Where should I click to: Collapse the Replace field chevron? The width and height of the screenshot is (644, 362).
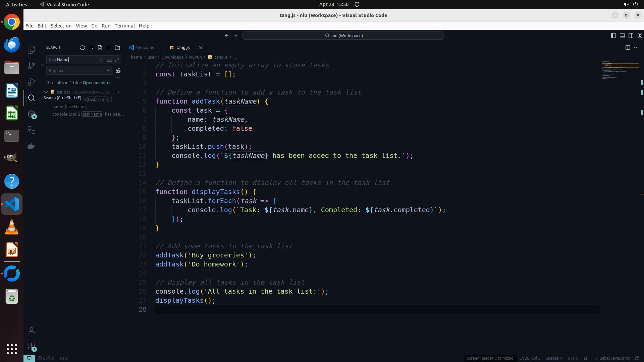pos(43,65)
